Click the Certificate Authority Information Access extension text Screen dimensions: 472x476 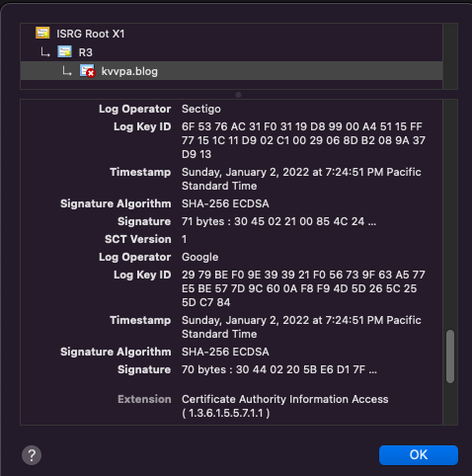pos(285,406)
